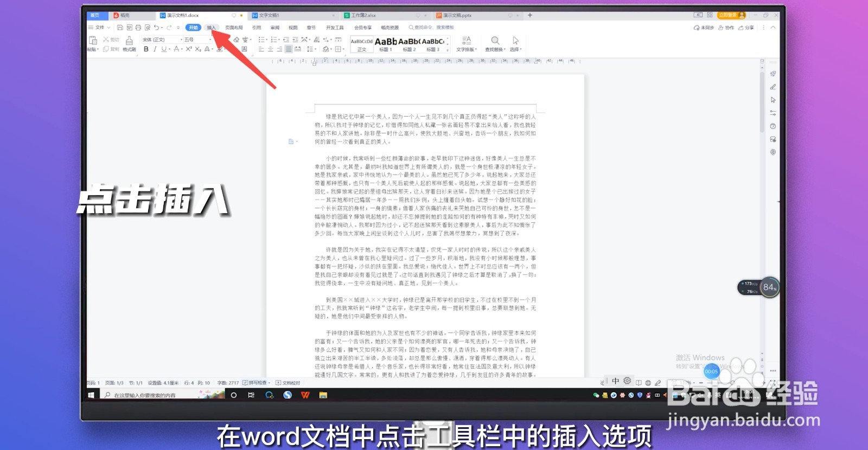
Task: Apply Underline formatting (U)
Action: point(163,49)
